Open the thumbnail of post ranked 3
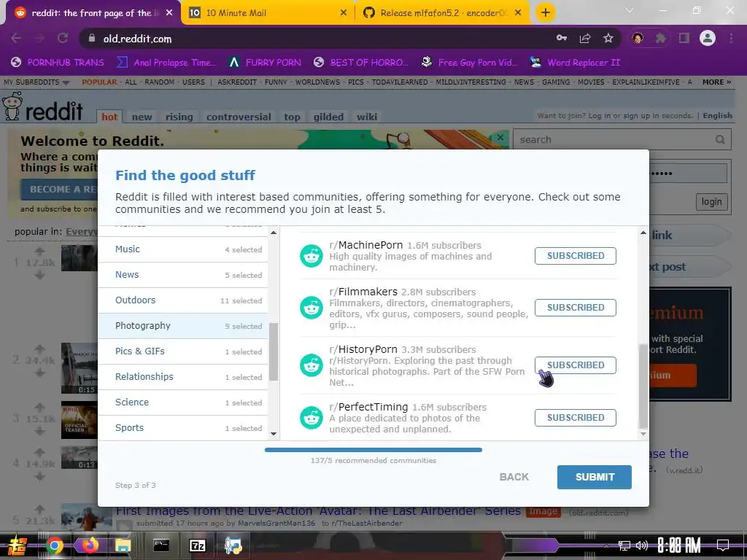 79,420
